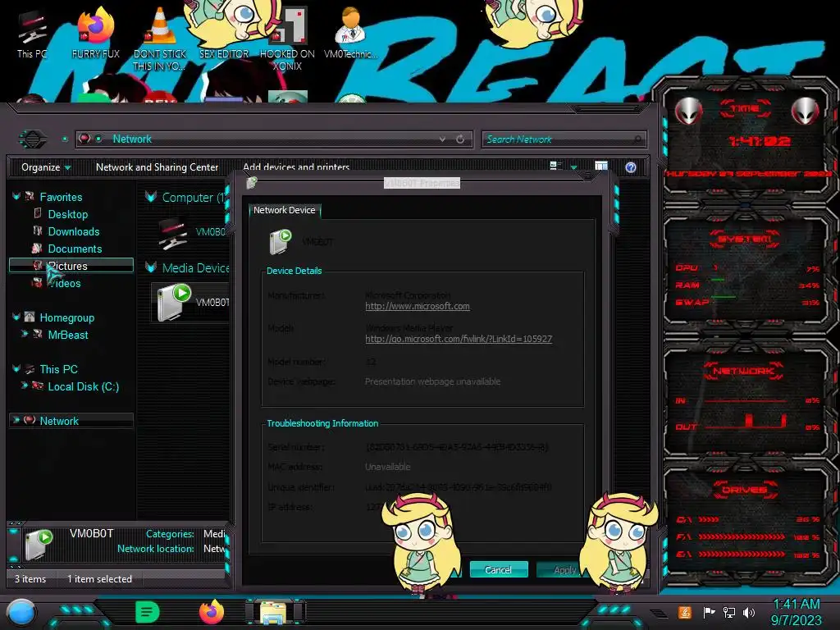Collapse the Media Devices group header
Screen dimensions: 840x630
pos(151,267)
